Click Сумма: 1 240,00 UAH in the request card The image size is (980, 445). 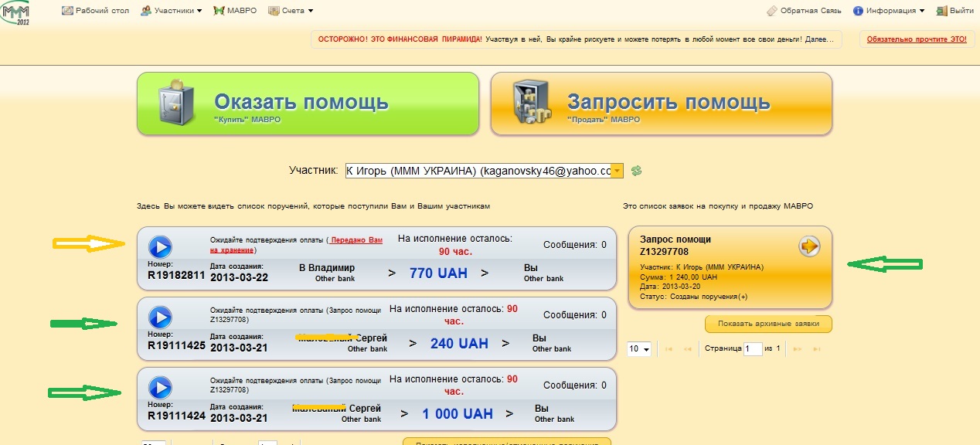679,277
